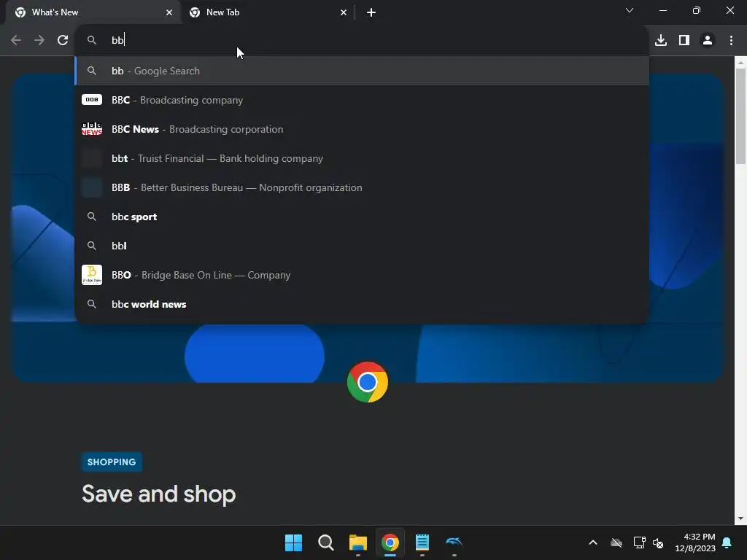Click the magnifier icon beside bbc world news
The image size is (747, 560).
click(x=92, y=304)
